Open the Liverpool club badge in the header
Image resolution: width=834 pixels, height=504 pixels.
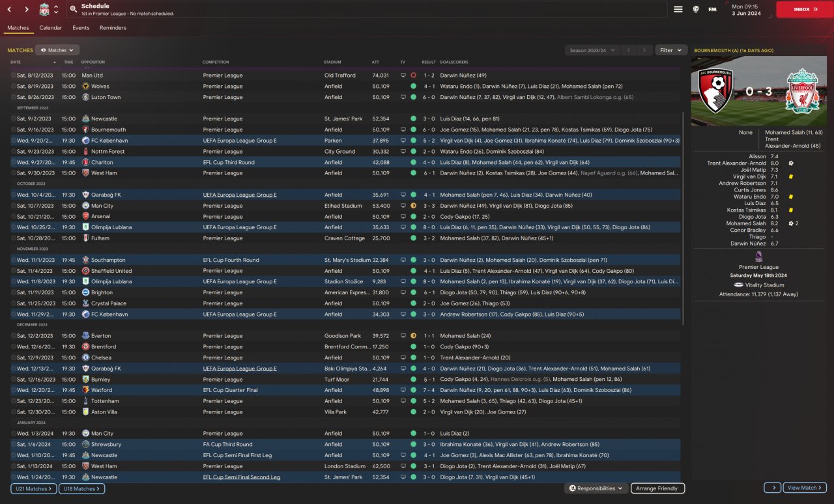click(44, 10)
